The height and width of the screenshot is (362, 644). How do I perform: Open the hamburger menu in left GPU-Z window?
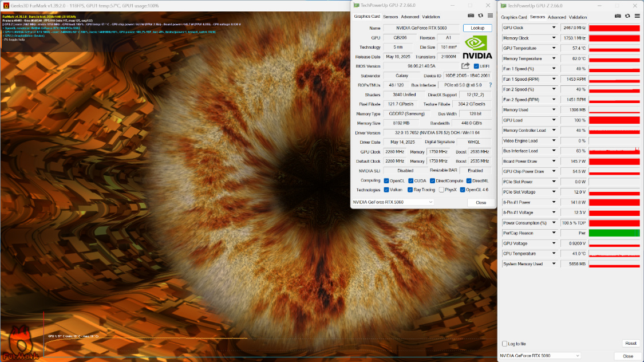tap(490, 15)
